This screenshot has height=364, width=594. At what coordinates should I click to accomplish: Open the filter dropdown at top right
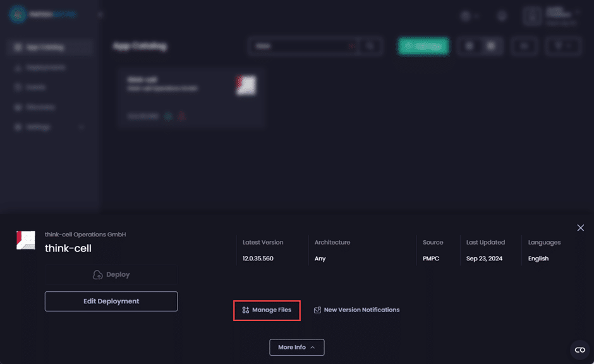point(562,46)
